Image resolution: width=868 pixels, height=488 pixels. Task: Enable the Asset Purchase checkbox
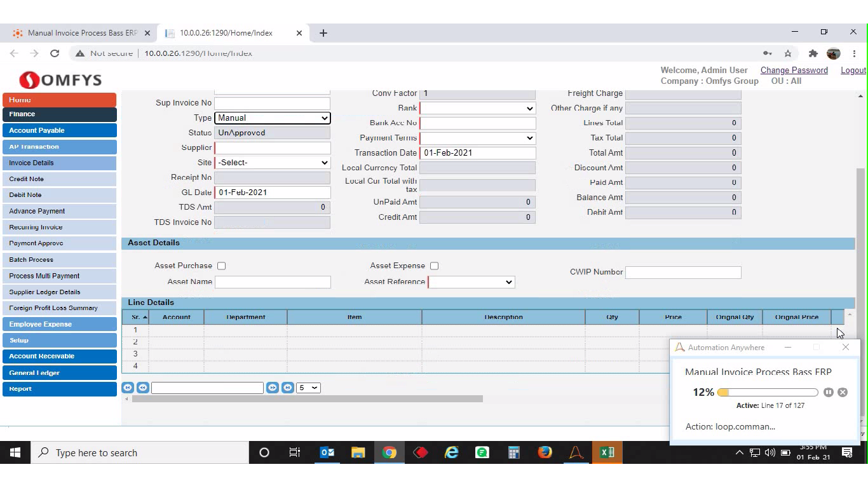click(x=221, y=266)
